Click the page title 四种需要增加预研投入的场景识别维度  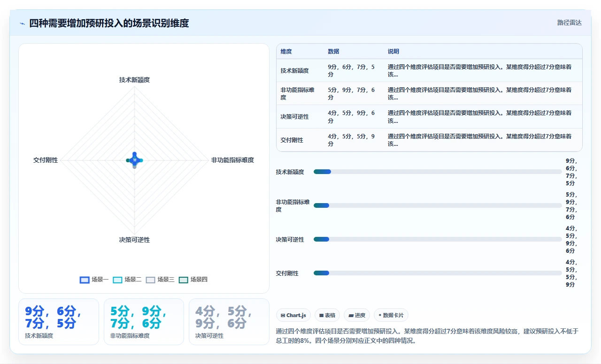[109, 23]
